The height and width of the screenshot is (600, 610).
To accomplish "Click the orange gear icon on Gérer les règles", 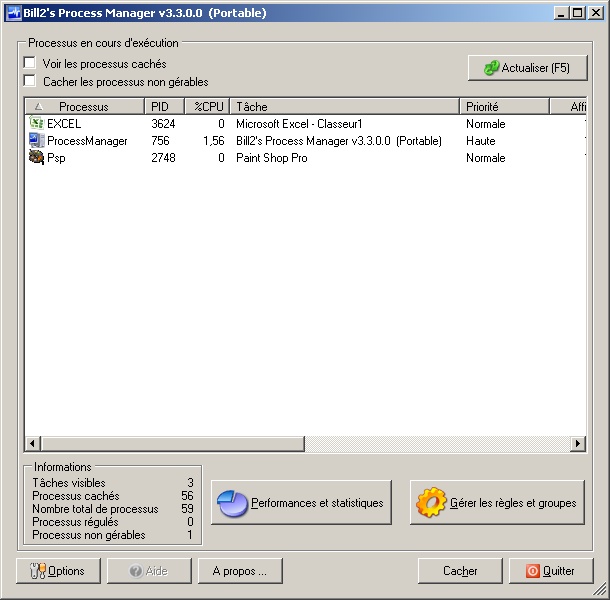I will click(431, 503).
